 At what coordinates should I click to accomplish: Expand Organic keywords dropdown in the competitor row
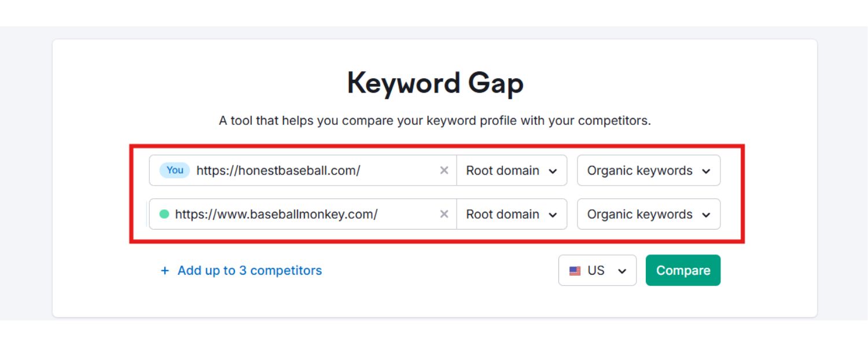point(648,214)
